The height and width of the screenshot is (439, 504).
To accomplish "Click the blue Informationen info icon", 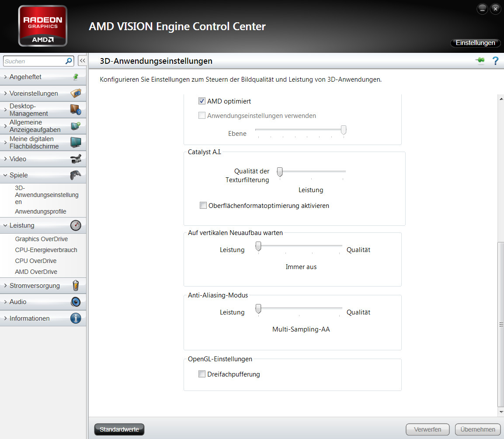I will (76, 318).
